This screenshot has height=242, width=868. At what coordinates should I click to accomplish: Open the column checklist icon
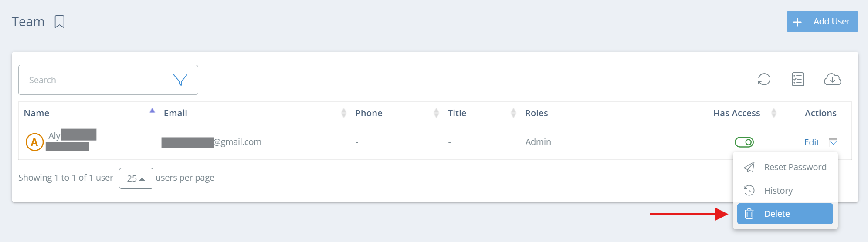797,79
